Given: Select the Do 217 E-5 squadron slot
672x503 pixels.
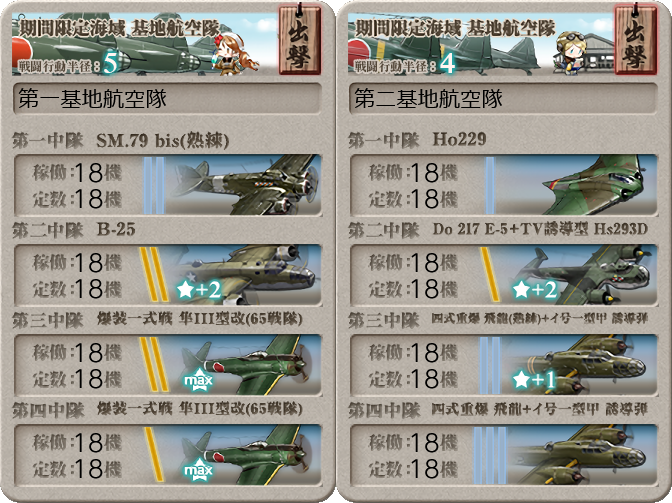Looking at the screenshot, I should (x=504, y=275).
